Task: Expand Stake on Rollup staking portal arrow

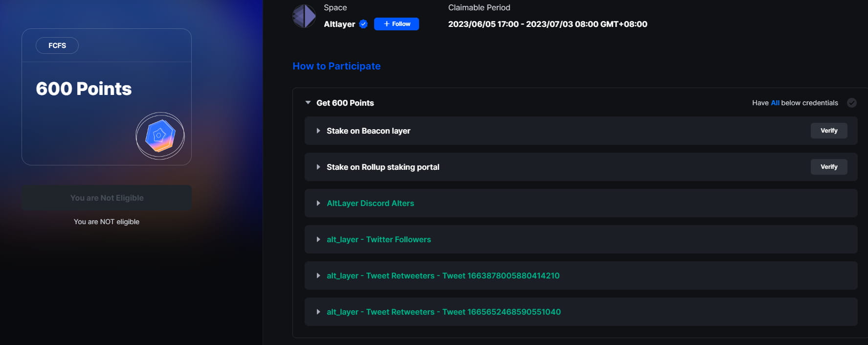Action: [x=318, y=167]
